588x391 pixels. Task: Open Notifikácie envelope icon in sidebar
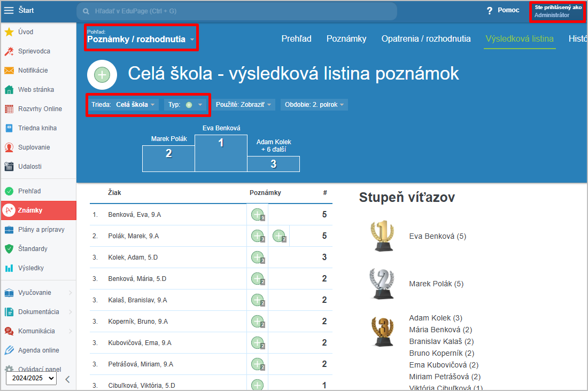click(9, 71)
